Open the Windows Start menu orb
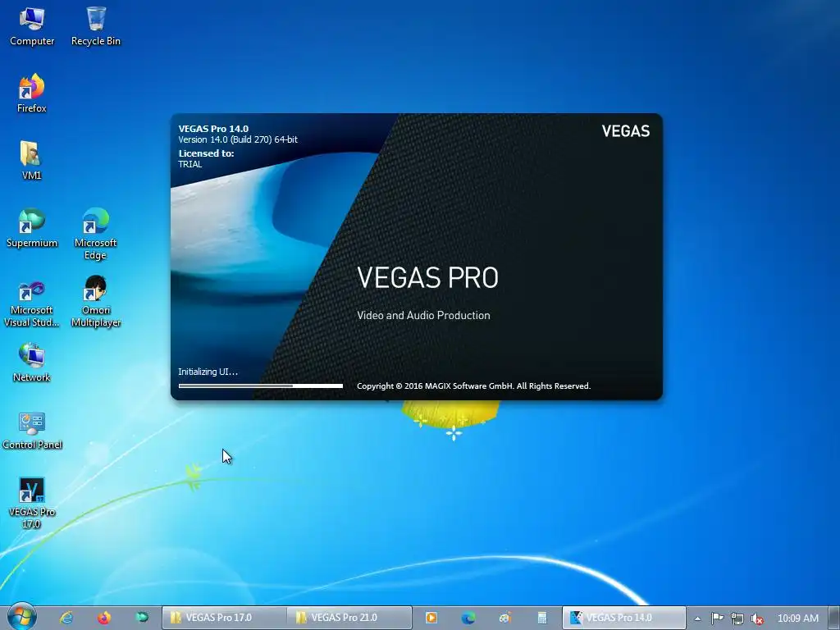Viewport: 840px width, 630px height. point(21,617)
